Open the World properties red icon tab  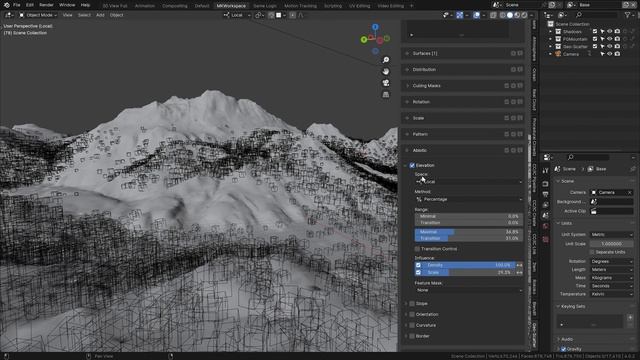(546, 226)
